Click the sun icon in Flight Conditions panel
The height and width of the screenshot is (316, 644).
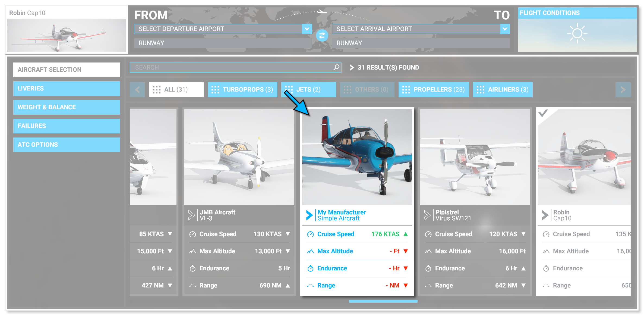pyautogui.click(x=577, y=33)
